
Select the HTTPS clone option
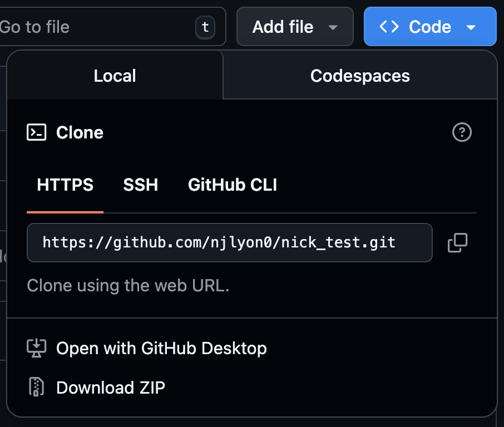click(65, 185)
